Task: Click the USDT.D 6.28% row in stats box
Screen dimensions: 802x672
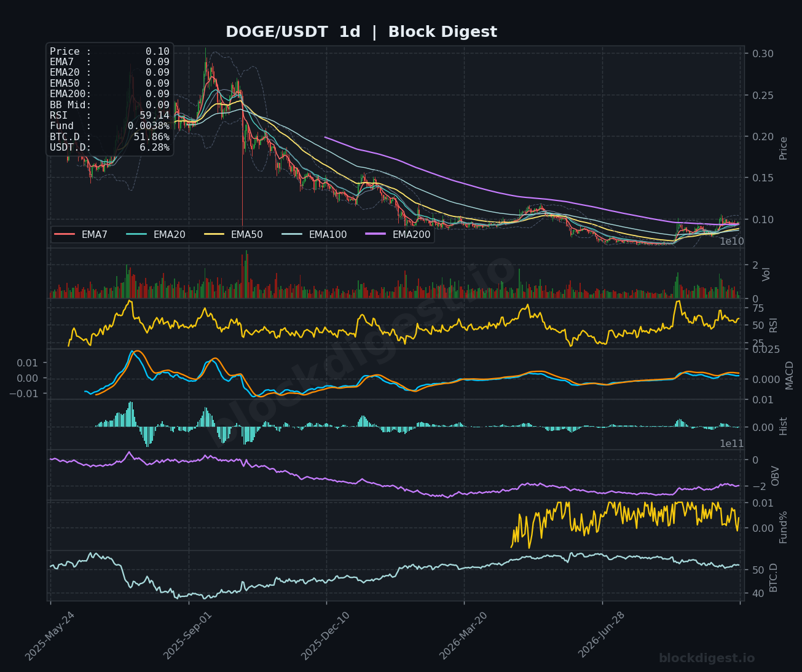Action: tap(109, 148)
